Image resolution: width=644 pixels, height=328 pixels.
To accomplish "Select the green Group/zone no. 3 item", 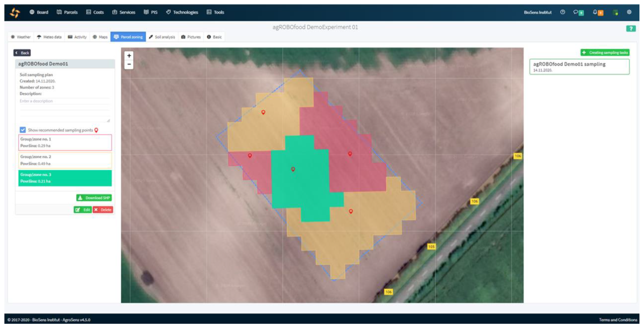I will pos(65,178).
